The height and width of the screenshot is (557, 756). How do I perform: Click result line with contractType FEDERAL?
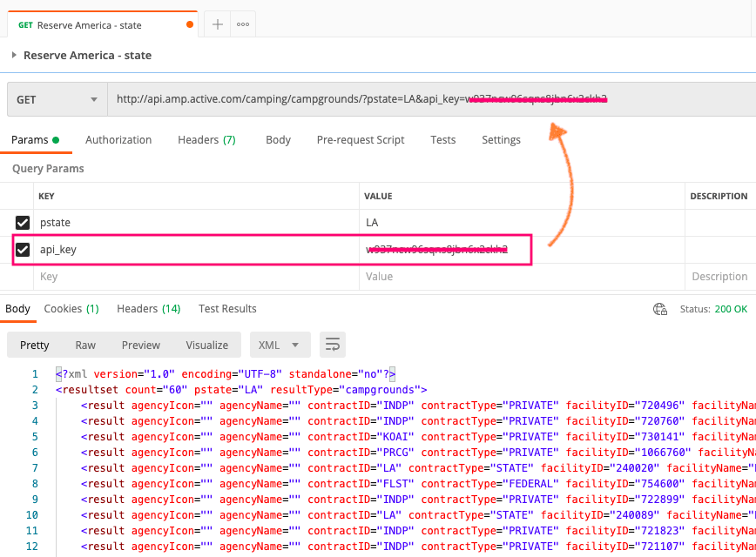click(418, 484)
